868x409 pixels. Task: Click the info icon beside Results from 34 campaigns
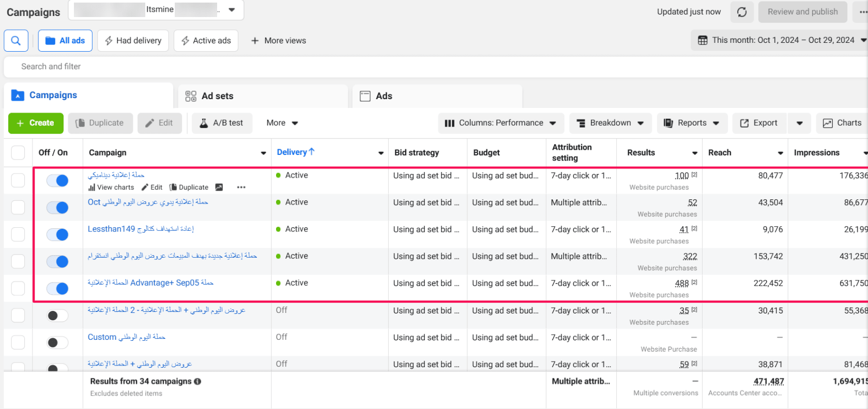click(197, 382)
